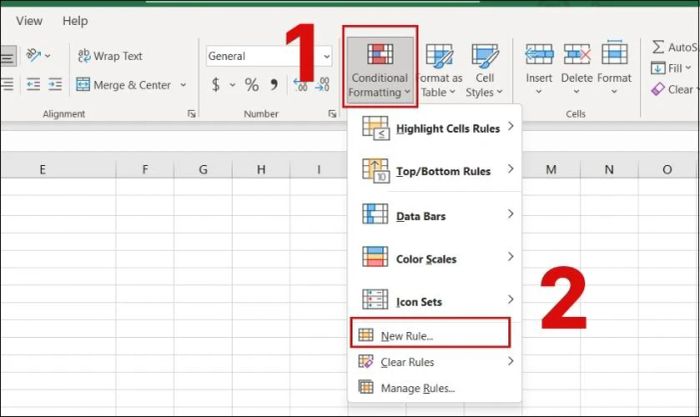Open Alignment settings dialog launcher
This screenshot has height=417, width=700.
192,114
